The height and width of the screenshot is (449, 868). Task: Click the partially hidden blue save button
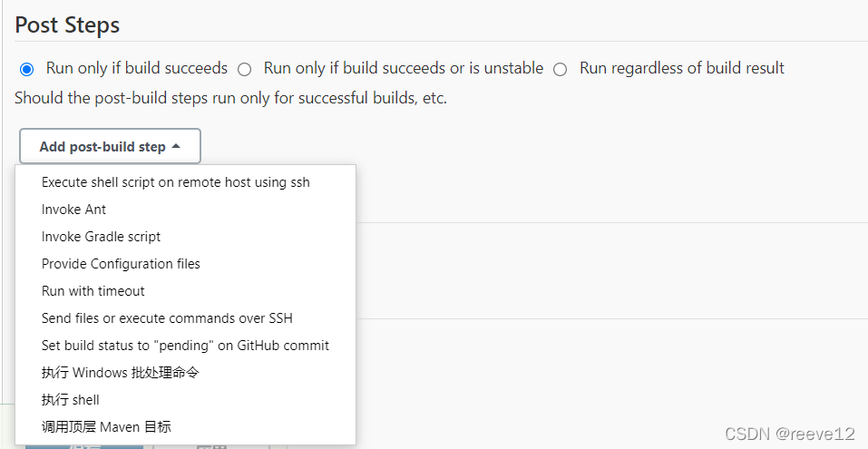click(83, 446)
